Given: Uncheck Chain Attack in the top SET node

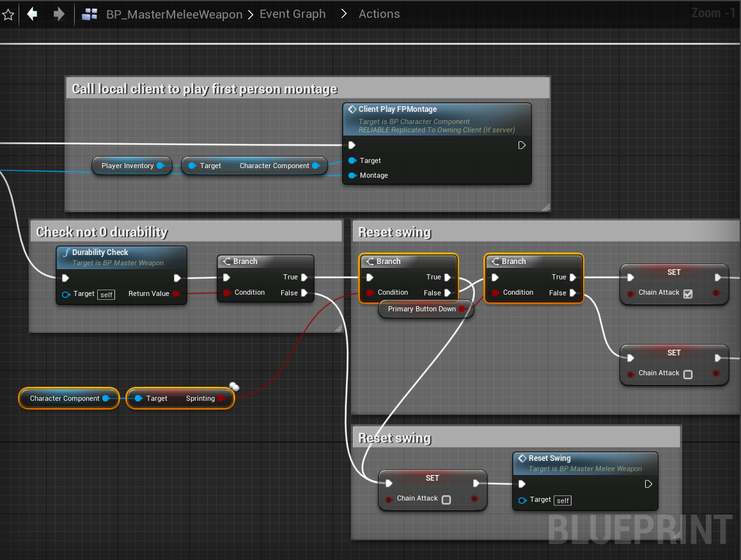Looking at the screenshot, I should tap(688, 293).
